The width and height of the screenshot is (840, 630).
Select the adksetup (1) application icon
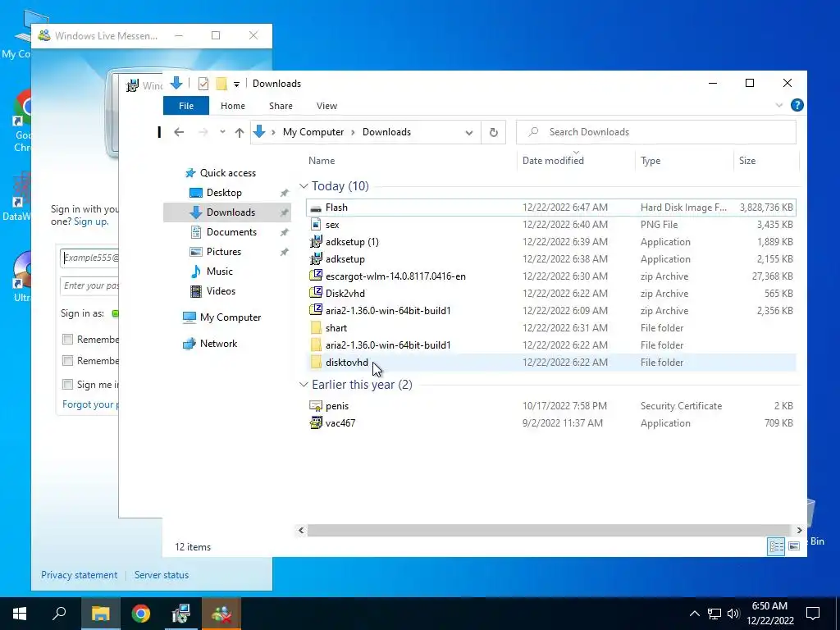tap(316, 242)
